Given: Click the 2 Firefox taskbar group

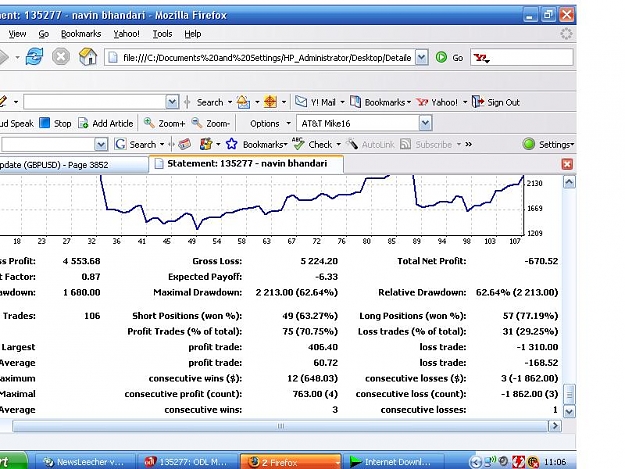Looking at the screenshot, I should click(x=290, y=462).
